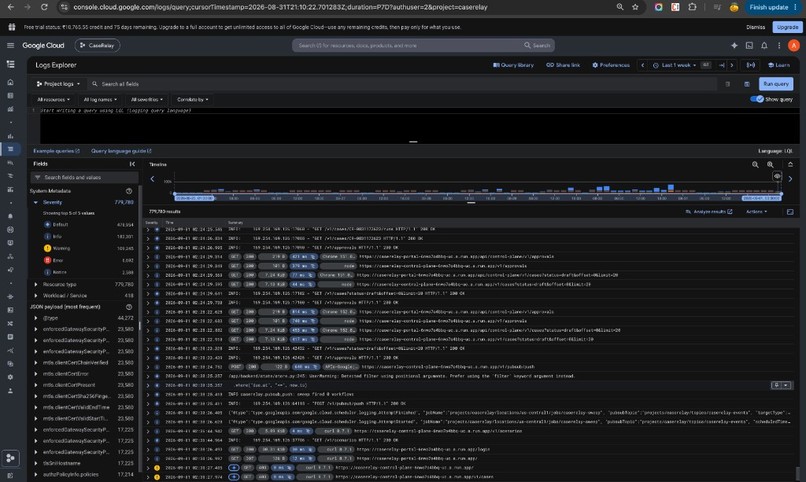Image resolution: width=806 pixels, height=482 pixels.
Task: Zoom in the timeline histogram
Action: (x=770, y=164)
